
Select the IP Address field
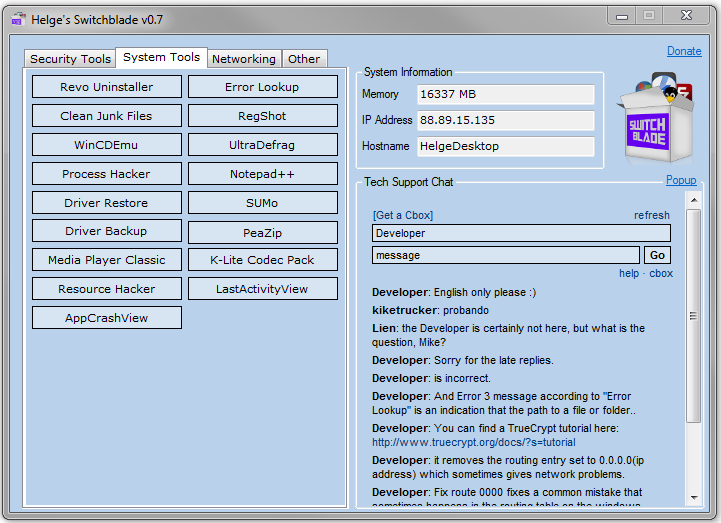(x=505, y=120)
